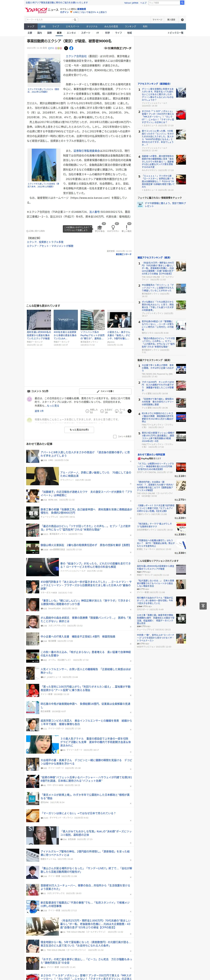Share article on X under headline
This screenshot has width=210, height=980.
coord(66,48)
